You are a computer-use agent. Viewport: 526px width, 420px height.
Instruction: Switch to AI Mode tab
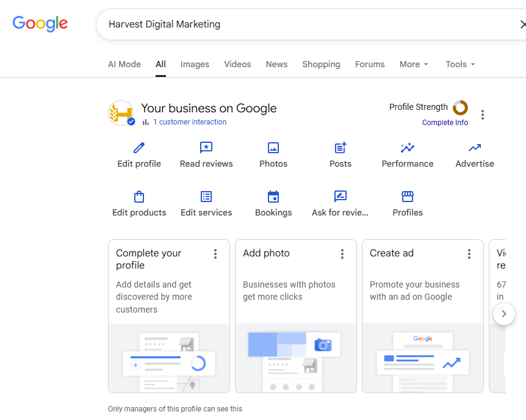tap(124, 64)
